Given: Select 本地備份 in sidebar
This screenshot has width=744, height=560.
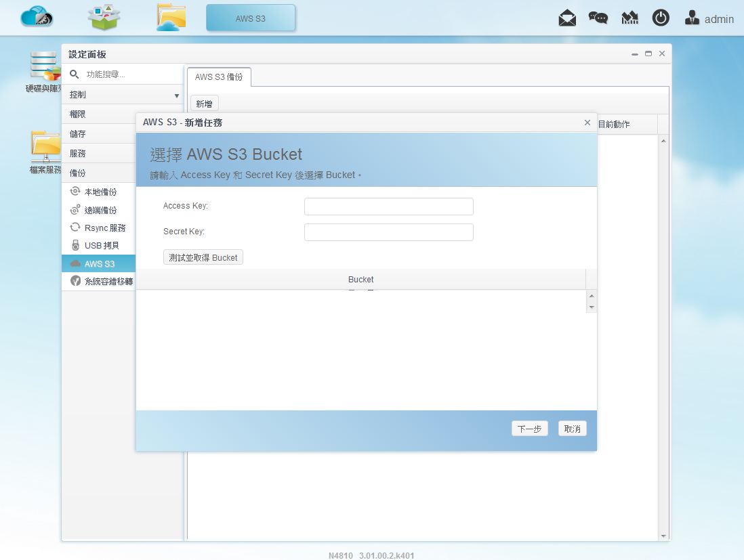Looking at the screenshot, I should pyautogui.click(x=99, y=192).
